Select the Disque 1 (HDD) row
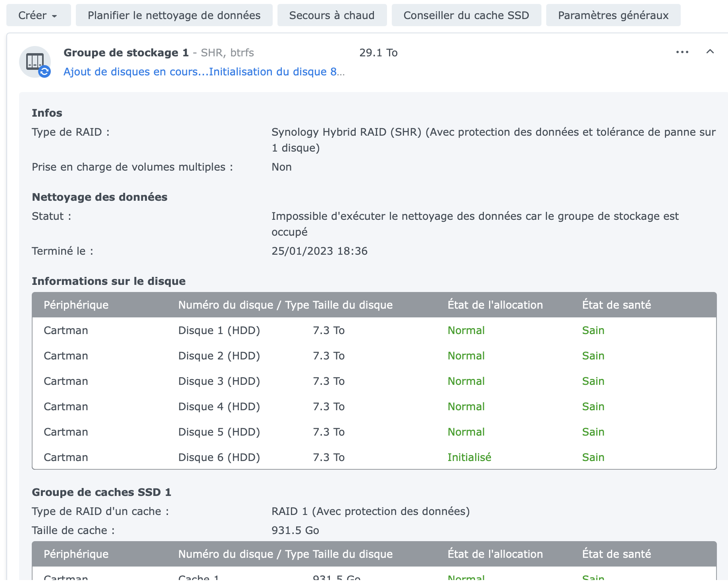Screen dimensions: 728x584 219,330
